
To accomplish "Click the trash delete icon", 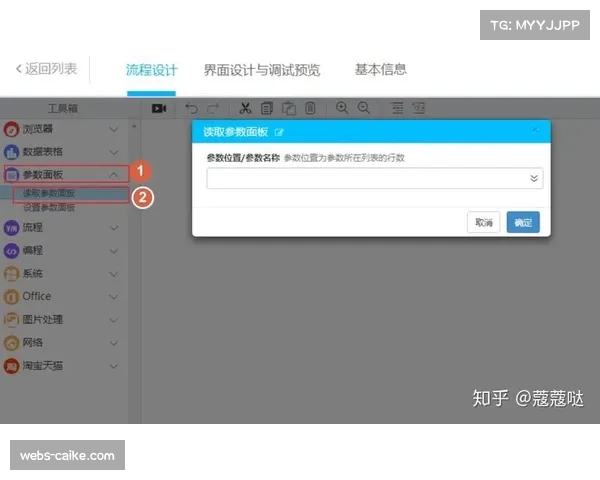I will (x=310, y=108).
